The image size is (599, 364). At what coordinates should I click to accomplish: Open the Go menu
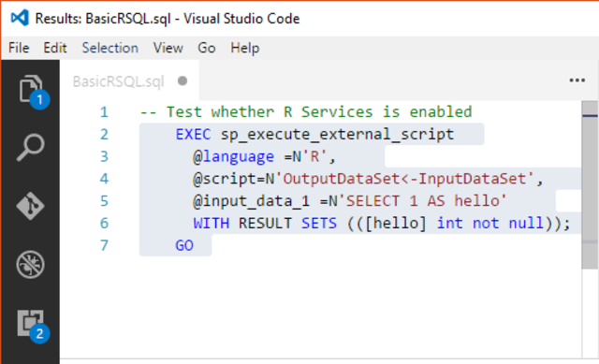tap(207, 48)
